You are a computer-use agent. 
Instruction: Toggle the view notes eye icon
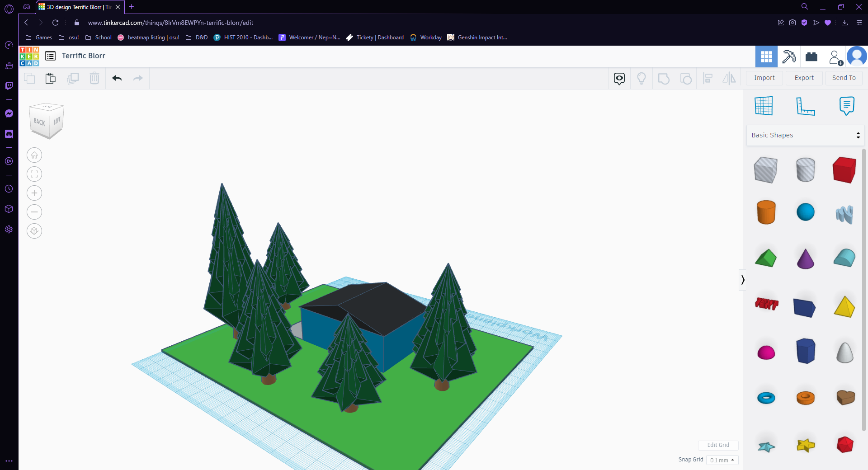click(x=619, y=79)
